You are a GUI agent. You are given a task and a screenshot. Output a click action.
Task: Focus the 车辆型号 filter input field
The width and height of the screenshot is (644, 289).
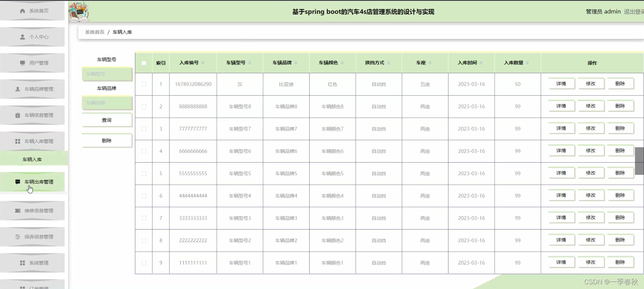(107, 74)
